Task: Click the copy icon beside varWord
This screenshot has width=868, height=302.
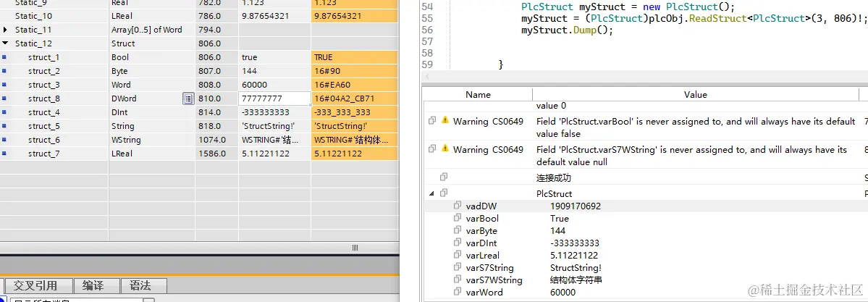Action: tap(458, 292)
